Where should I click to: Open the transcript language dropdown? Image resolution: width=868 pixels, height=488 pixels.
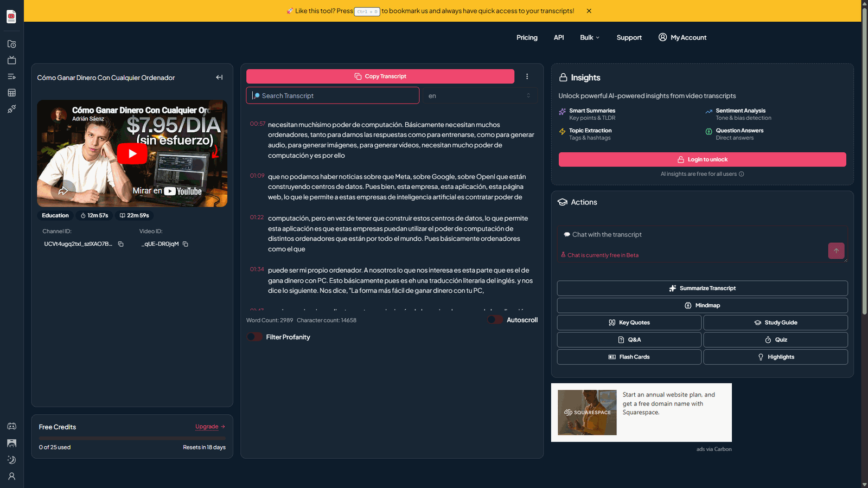[480, 96]
